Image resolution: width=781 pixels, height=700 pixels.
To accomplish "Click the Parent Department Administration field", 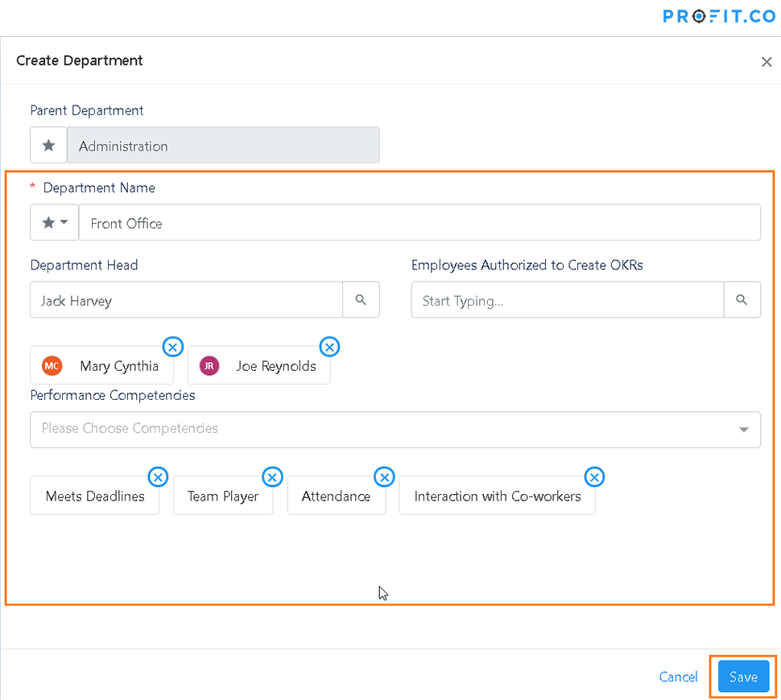I will click(x=223, y=146).
